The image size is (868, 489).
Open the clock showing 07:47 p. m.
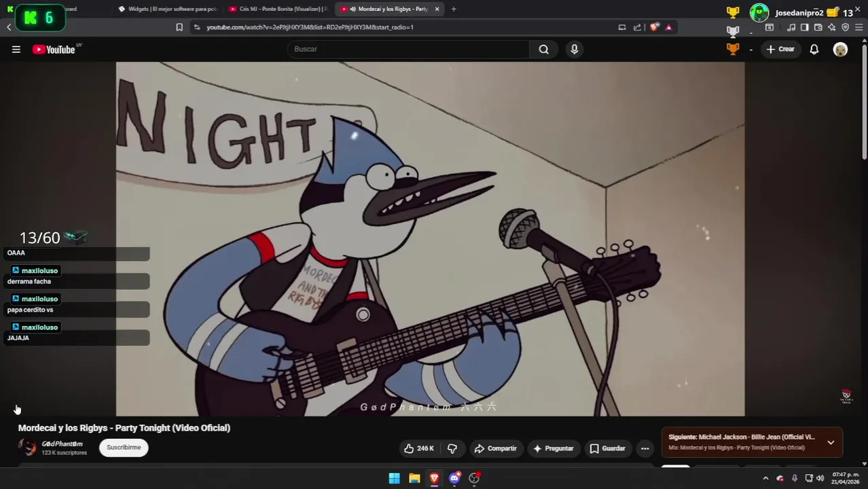point(846,478)
